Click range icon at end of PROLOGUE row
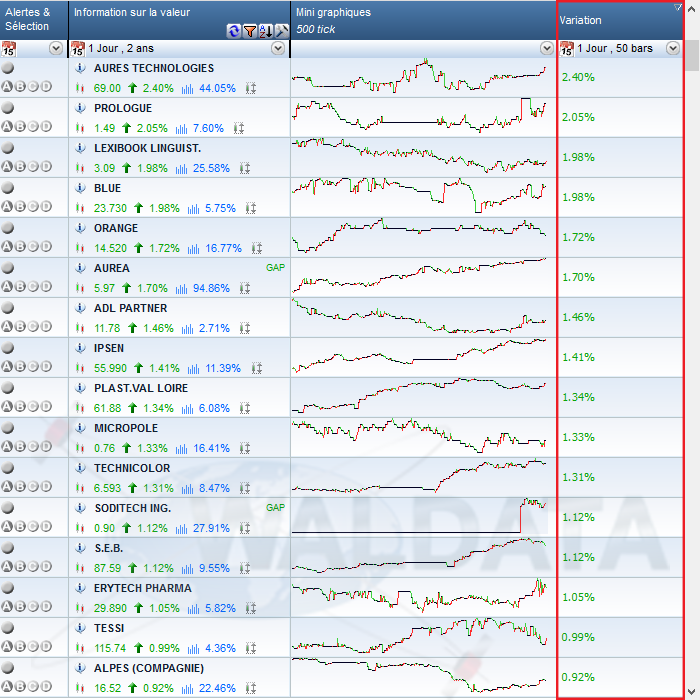 tap(239, 129)
